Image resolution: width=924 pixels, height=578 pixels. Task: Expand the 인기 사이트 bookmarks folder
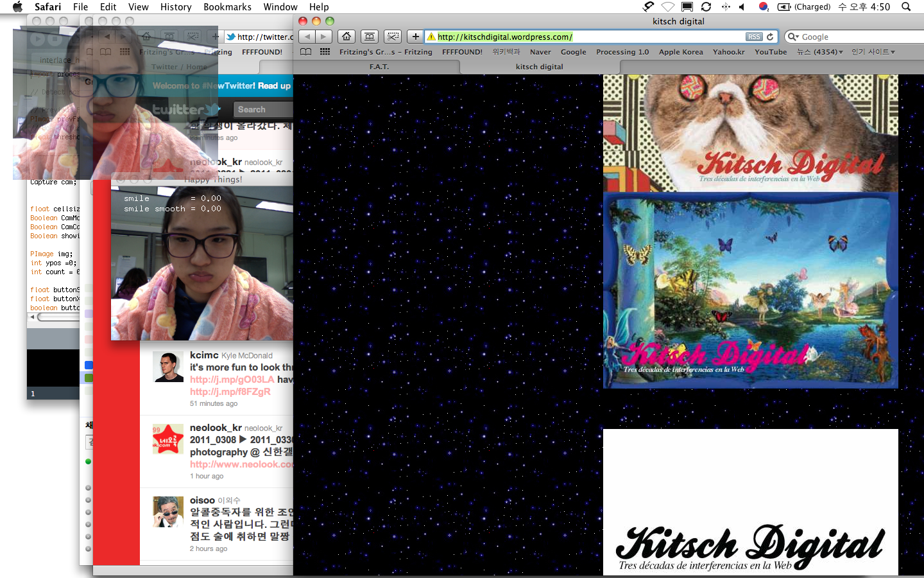tap(873, 52)
